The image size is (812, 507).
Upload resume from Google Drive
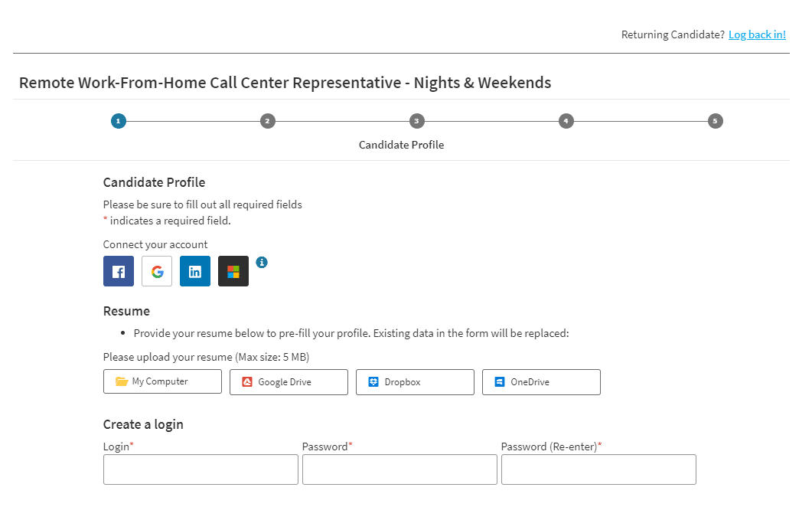click(x=289, y=382)
